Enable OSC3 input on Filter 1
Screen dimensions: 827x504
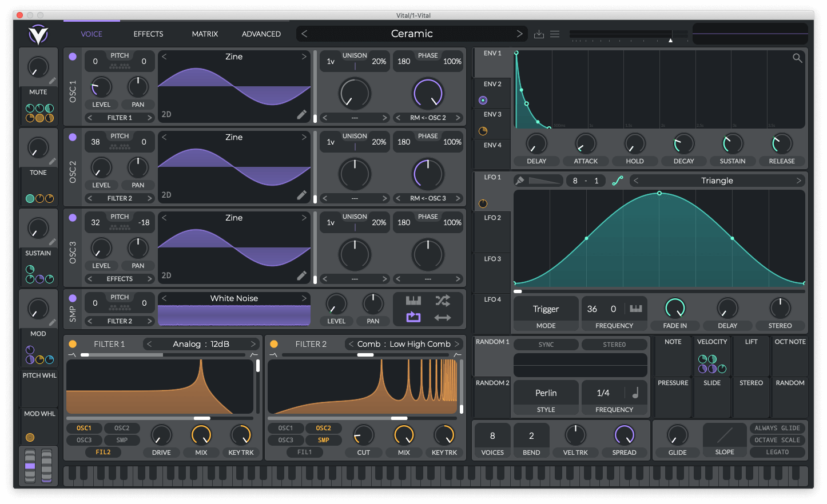84,440
